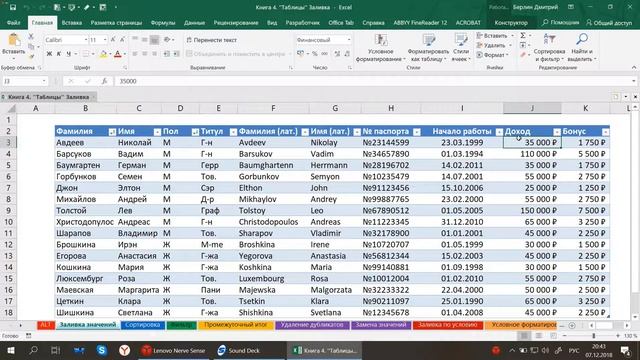Select cell with Tolstoy
This screenshot has height=360, width=640.
(x=273, y=211)
